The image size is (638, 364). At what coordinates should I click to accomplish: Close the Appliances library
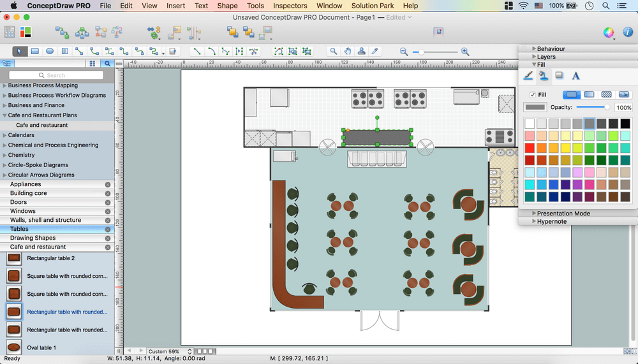coord(108,184)
